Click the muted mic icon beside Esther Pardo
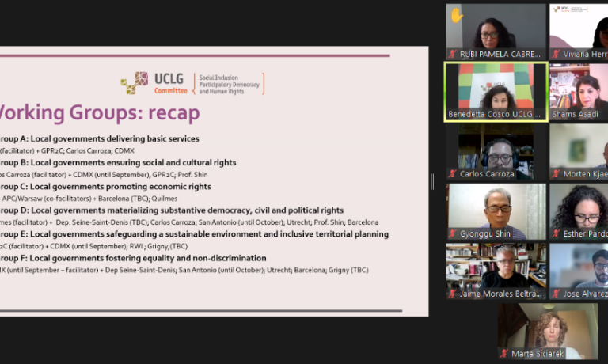Image resolution: width=608 pixels, height=364 pixels. (556, 233)
